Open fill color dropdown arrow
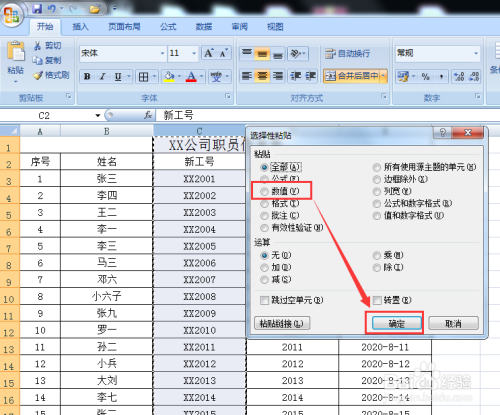 pos(179,77)
